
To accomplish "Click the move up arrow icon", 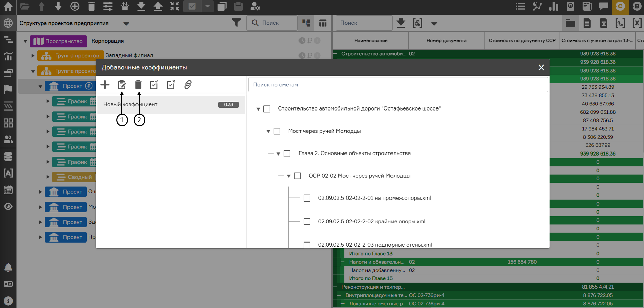I will coord(42,6).
